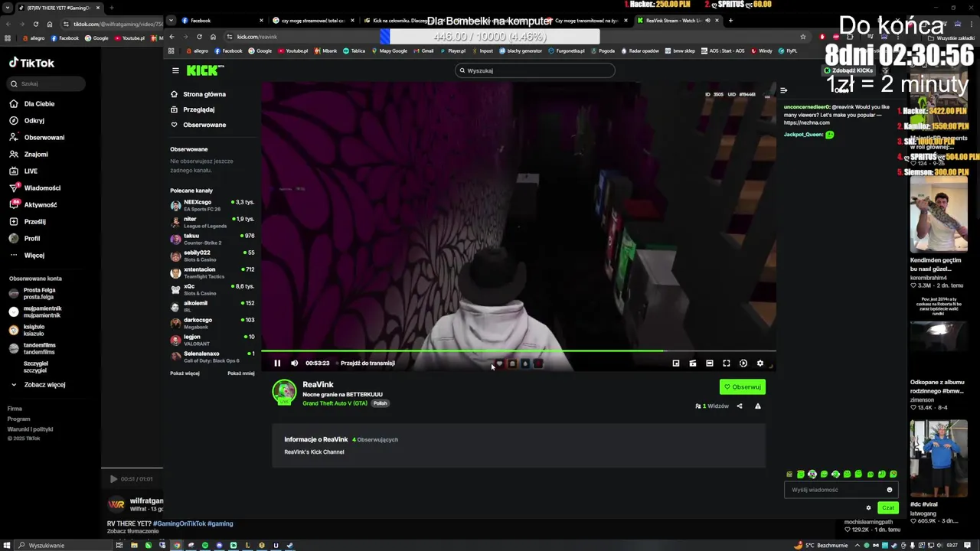Send message with Czat button
Viewport: 980px width, 551px height.
888,507
